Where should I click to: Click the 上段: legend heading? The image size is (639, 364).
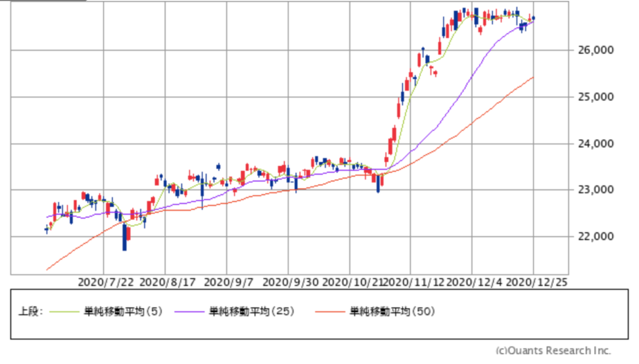pos(31,312)
